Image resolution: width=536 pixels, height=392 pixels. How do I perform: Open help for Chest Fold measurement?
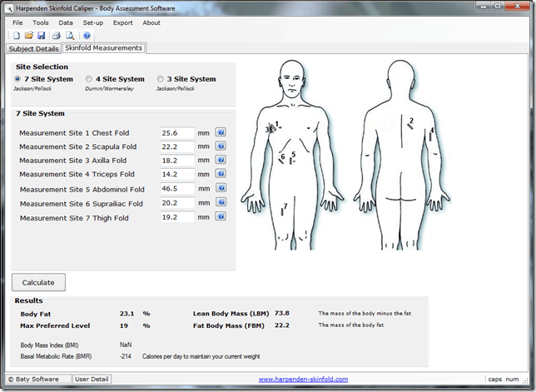point(221,132)
